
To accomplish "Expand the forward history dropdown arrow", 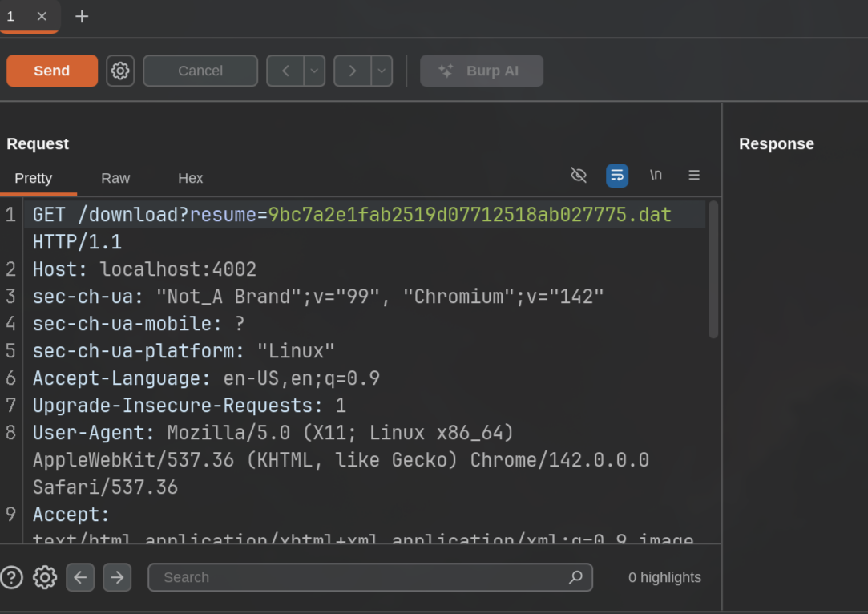I will [382, 71].
